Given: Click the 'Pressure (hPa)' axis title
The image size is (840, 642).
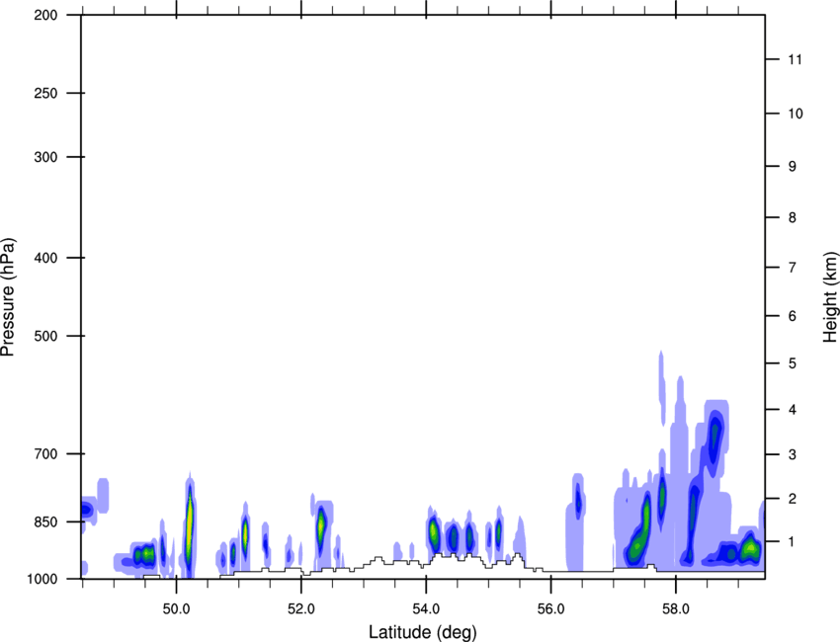Looking at the screenshot, I should [x=8, y=296].
